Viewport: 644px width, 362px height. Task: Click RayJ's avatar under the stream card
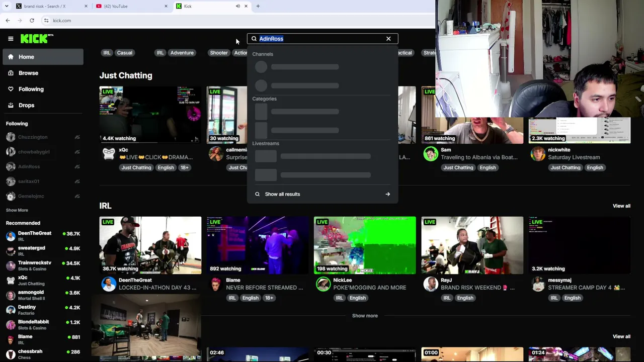tap(431, 284)
